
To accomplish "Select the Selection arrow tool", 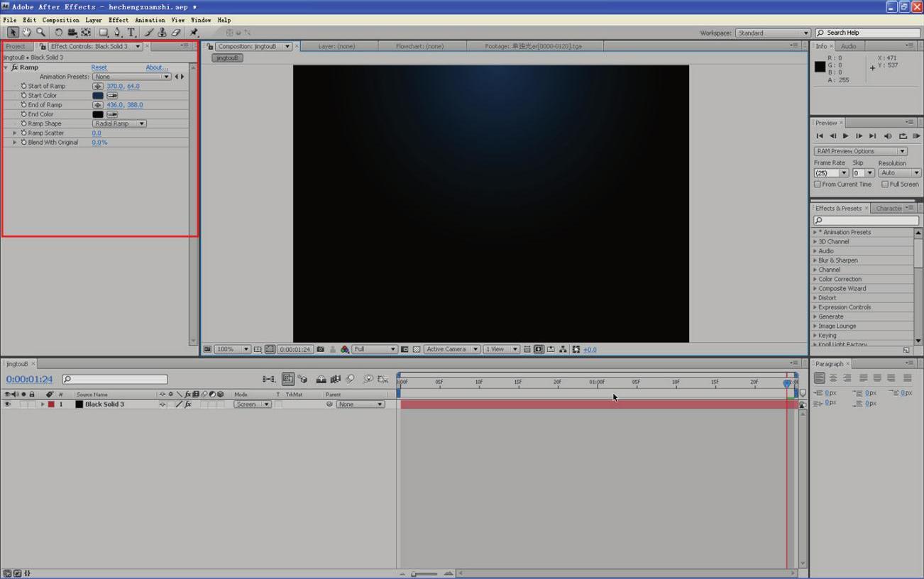I will coord(13,32).
